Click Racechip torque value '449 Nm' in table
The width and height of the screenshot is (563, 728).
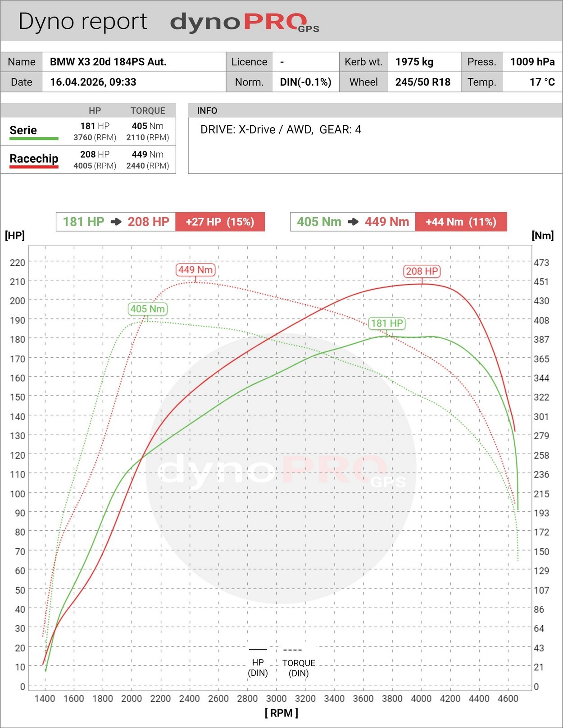(x=147, y=155)
